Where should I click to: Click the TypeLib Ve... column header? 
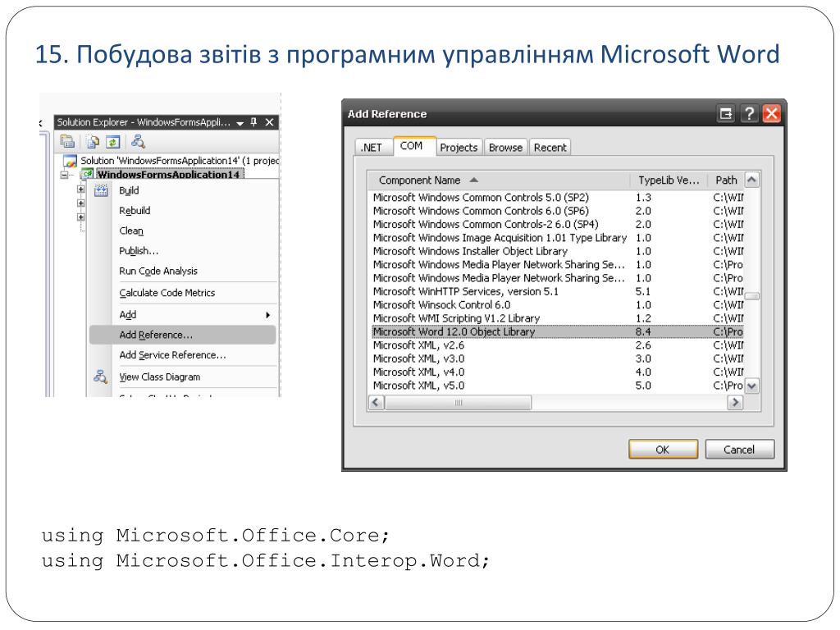pyautogui.click(x=669, y=180)
